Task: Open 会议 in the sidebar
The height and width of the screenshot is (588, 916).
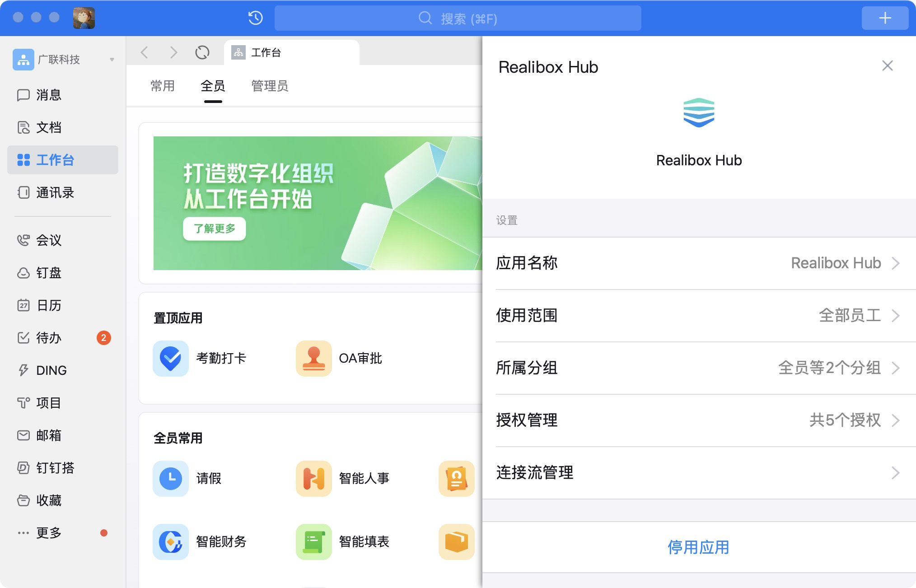Action: 62,240
